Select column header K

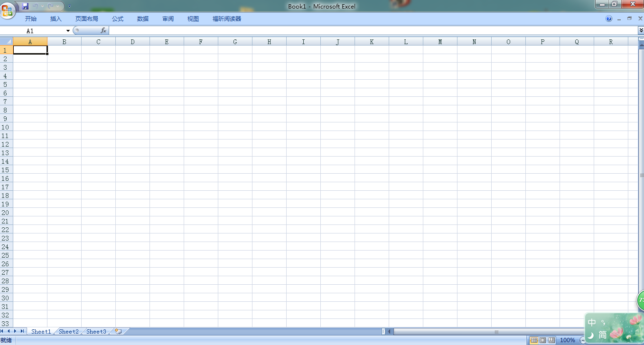coord(372,41)
